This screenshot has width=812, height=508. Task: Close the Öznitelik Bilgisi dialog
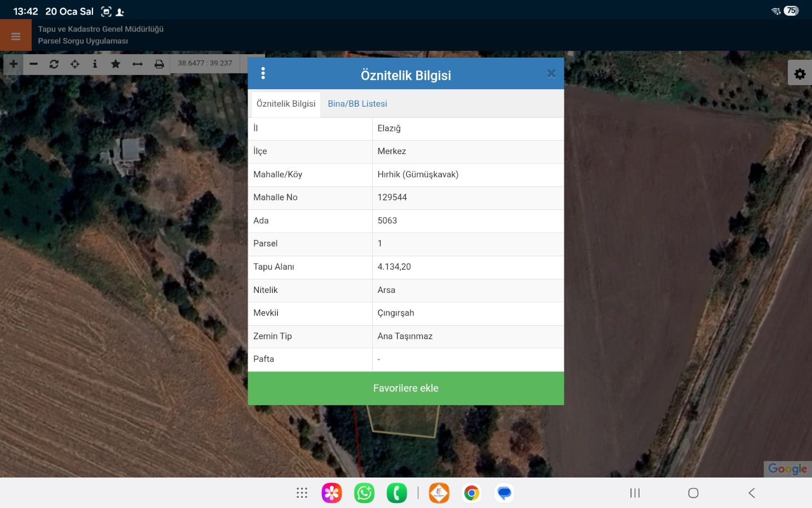[551, 73]
